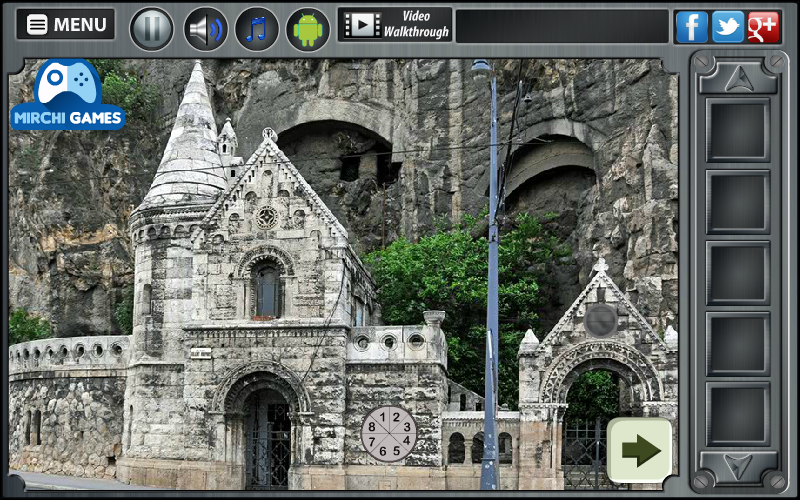Select the fifth inventory slot

738,414
